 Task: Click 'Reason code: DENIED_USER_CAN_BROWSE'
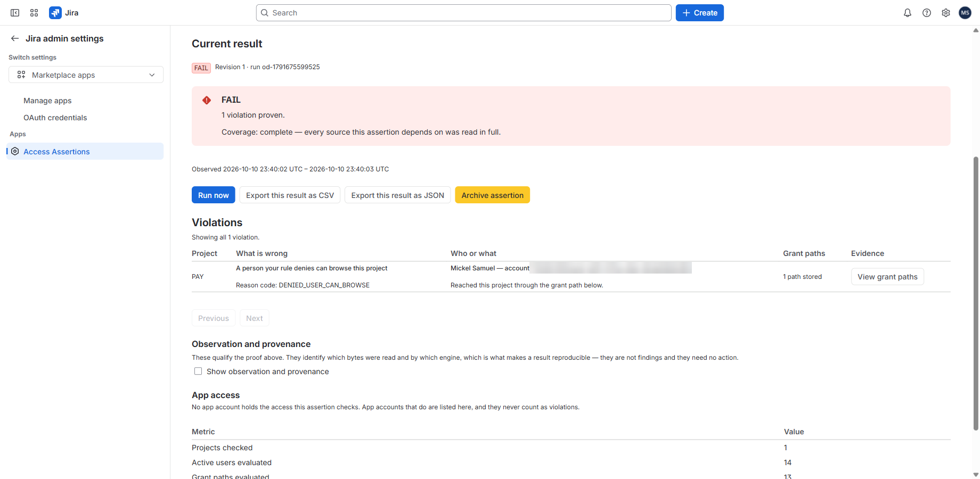tap(303, 285)
